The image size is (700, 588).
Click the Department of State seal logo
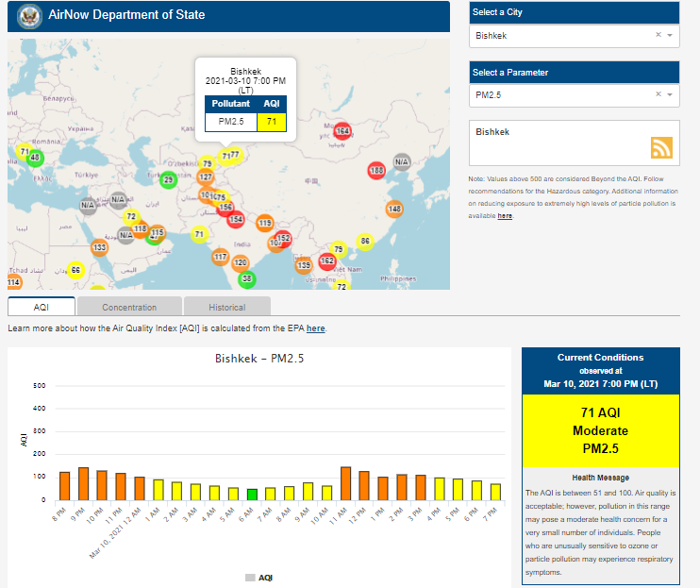pyautogui.click(x=29, y=16)
